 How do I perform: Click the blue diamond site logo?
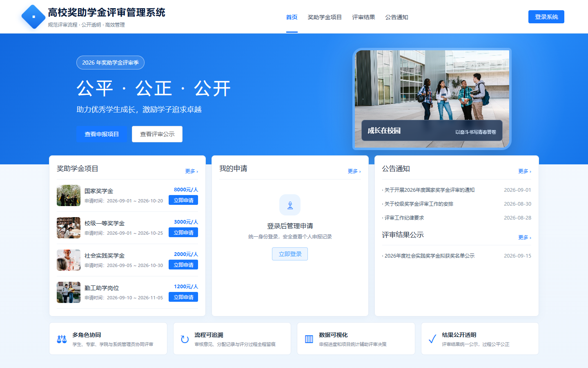click(33, 17)
